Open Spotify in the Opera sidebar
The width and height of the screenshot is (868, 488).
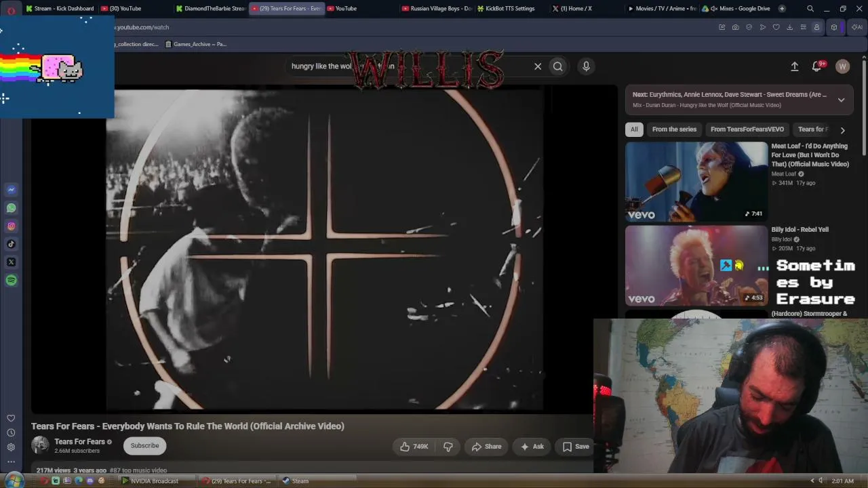11,281
